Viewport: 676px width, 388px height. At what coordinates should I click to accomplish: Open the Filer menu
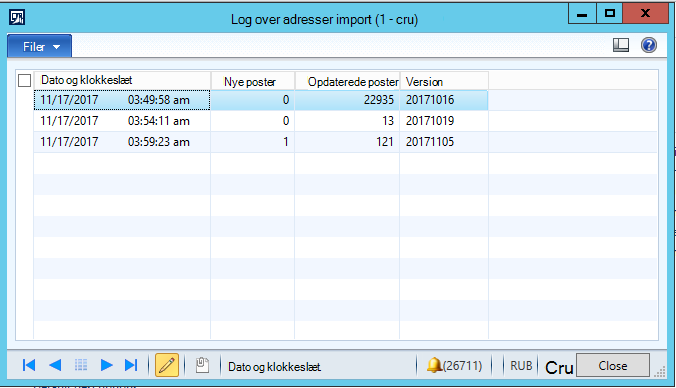click(40, 46)
